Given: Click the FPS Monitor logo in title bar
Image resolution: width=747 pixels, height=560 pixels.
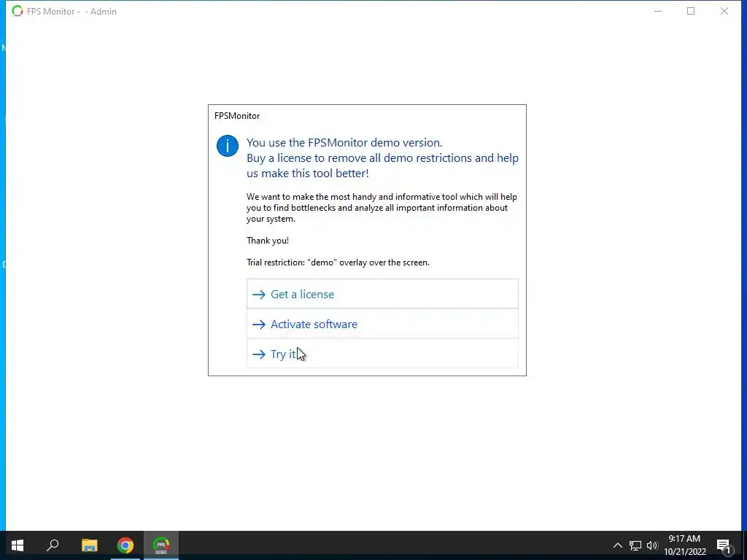Looking at the screenshot, I should click(18, 11).
